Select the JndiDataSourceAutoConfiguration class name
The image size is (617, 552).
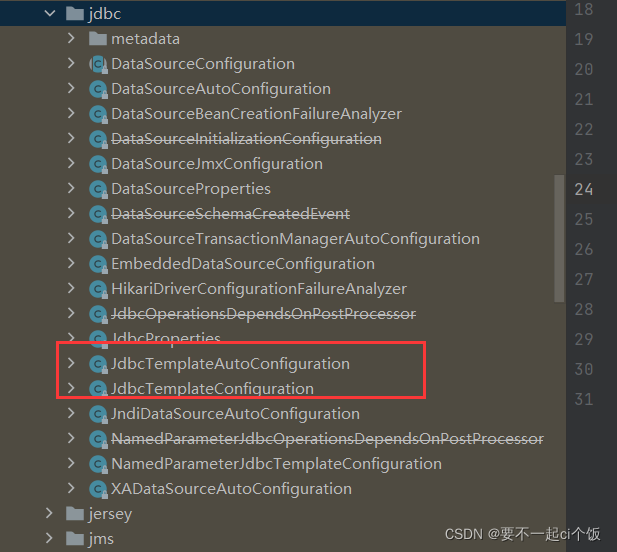[x=235, y=414]
